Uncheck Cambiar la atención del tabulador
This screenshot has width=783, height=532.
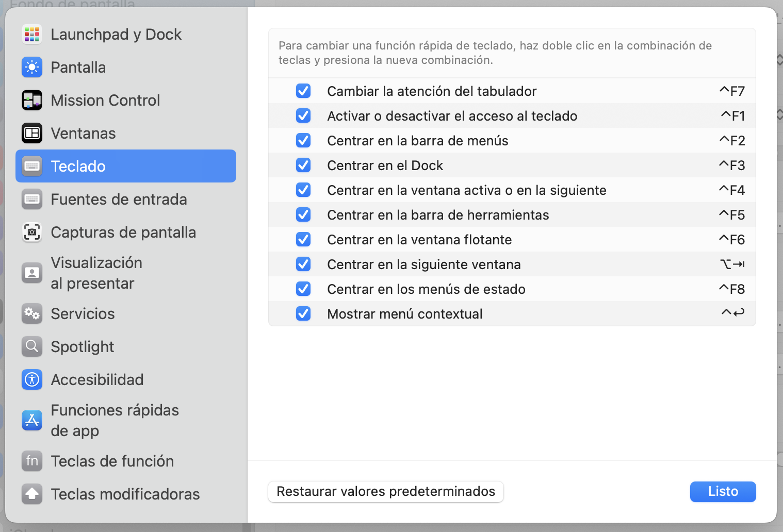click(303, 91)
